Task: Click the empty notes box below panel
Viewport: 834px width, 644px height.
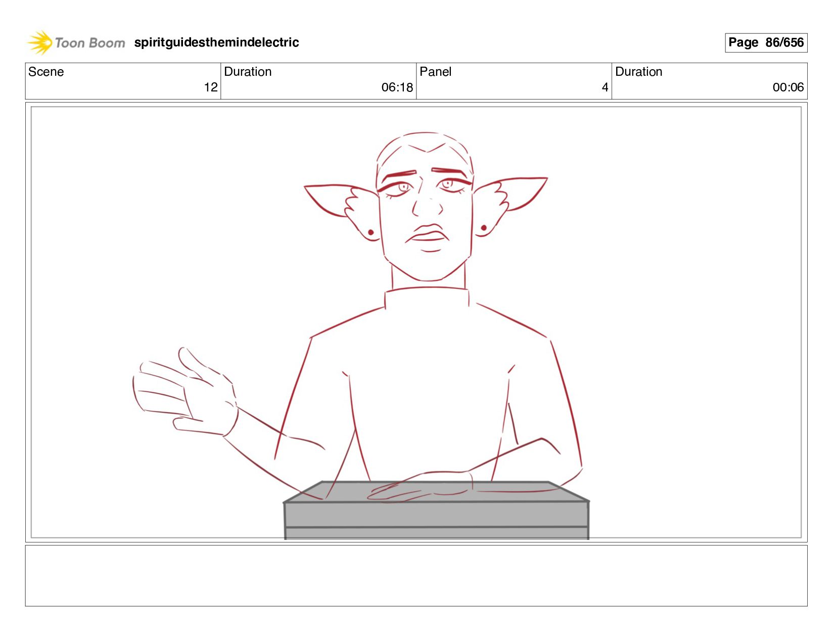Action: coord(416,575)
